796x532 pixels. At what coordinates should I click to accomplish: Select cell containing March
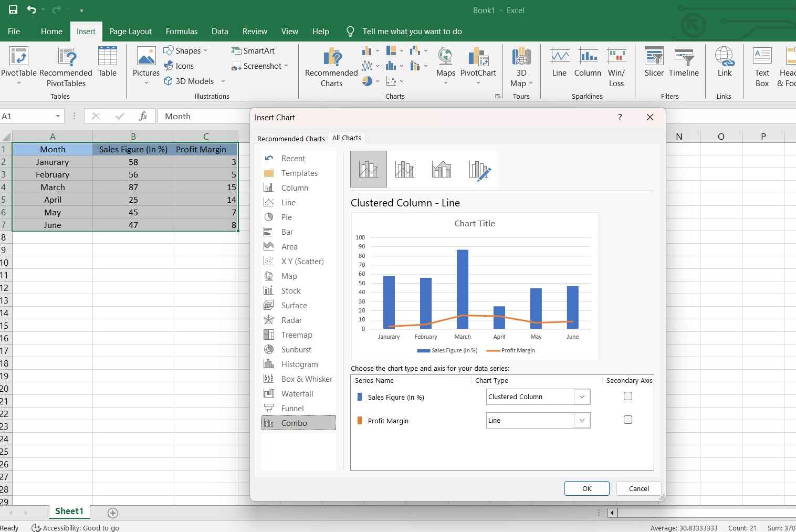click(x=53, y=187)
